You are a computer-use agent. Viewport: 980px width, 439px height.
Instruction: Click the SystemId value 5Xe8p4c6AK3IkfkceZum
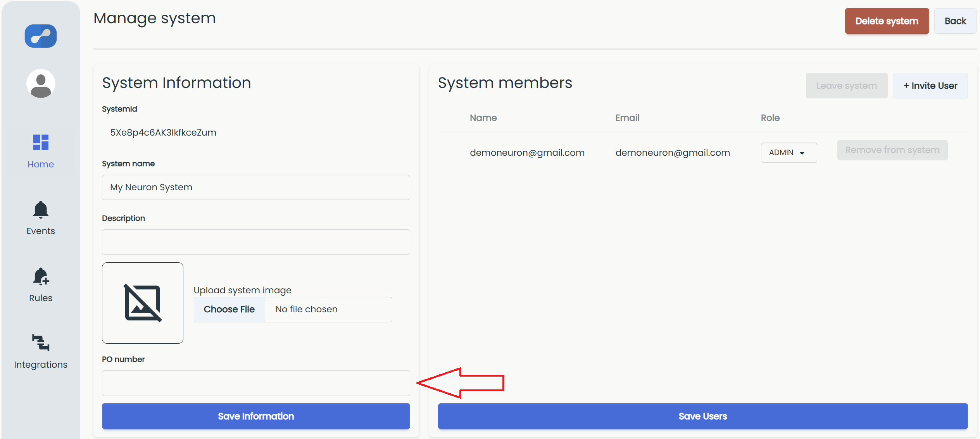(x=163, y=133)
